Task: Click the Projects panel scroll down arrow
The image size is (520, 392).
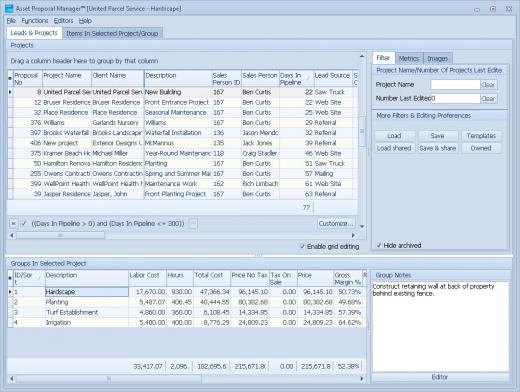Action: click(x=362, y=227)
